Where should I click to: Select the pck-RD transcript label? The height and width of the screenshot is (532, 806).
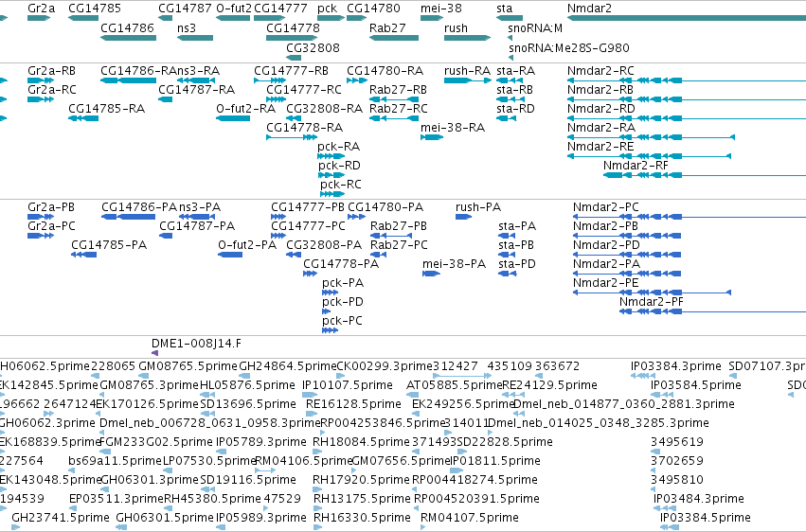click(339, 166)
